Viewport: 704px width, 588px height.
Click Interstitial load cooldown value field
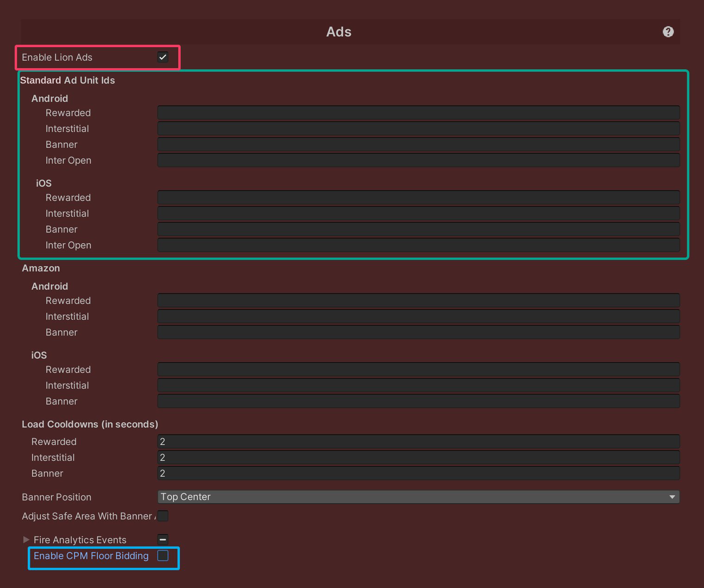point(418,457)
